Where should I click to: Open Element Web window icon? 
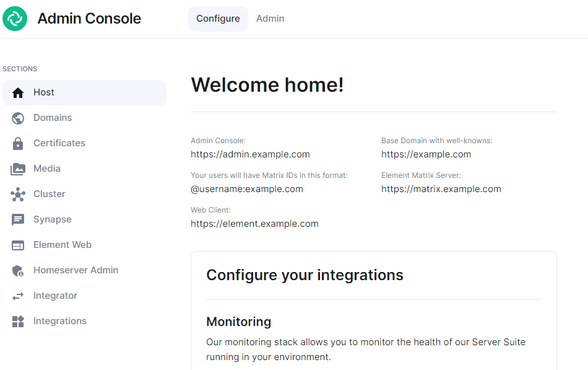point(17,245)
